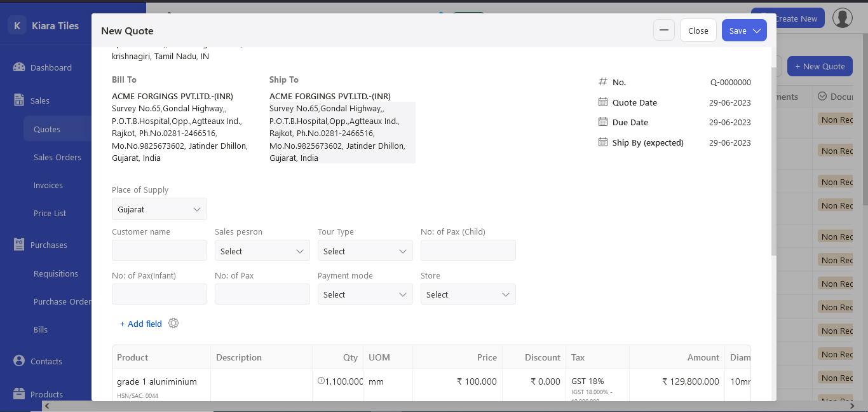Open Invoices in the sidebar
Viewport: 868px width, 412px height.
[48, 185]
